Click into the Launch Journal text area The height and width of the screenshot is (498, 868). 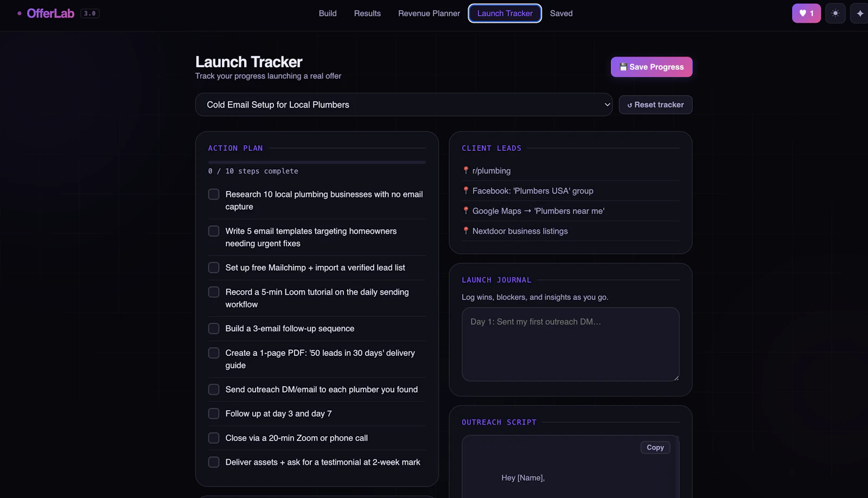pyautogui.click(x=570, y=344)
